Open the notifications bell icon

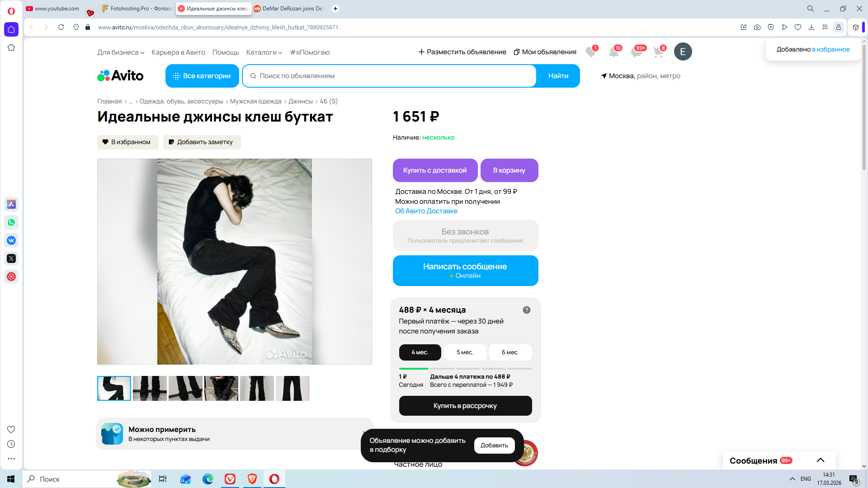[613, 52]
